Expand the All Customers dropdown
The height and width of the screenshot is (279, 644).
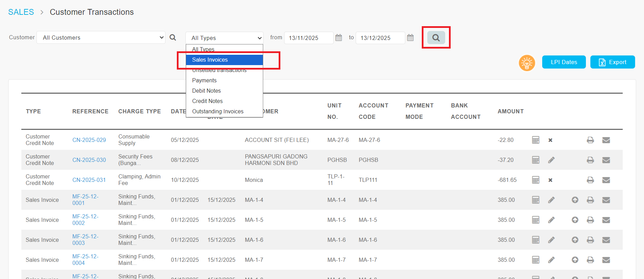[101, 38]
